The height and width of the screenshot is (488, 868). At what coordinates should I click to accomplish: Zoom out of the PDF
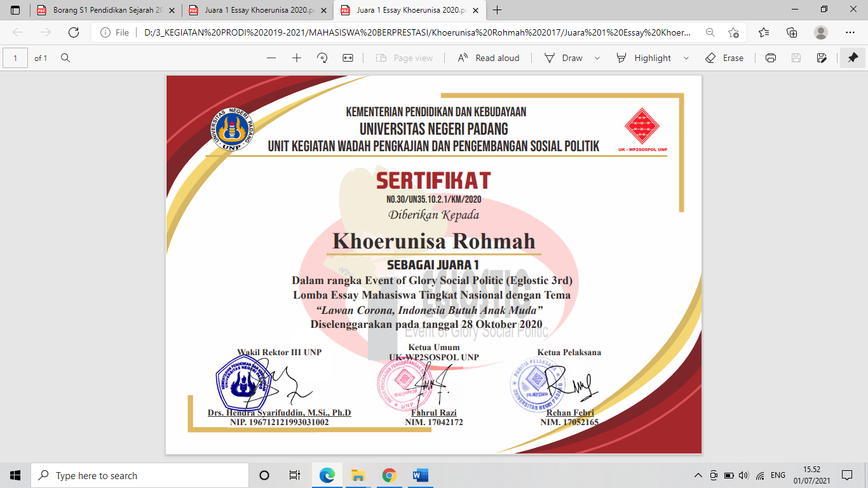[x=271, y=58]
